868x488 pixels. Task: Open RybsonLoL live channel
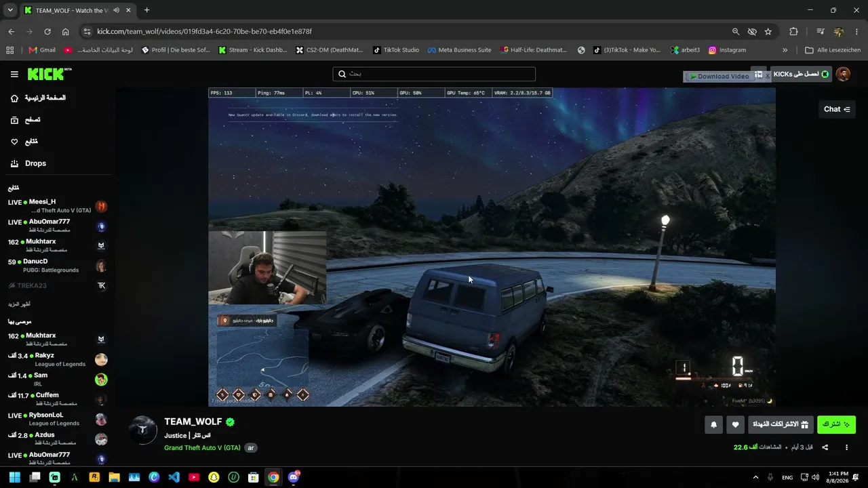(57, 419)
